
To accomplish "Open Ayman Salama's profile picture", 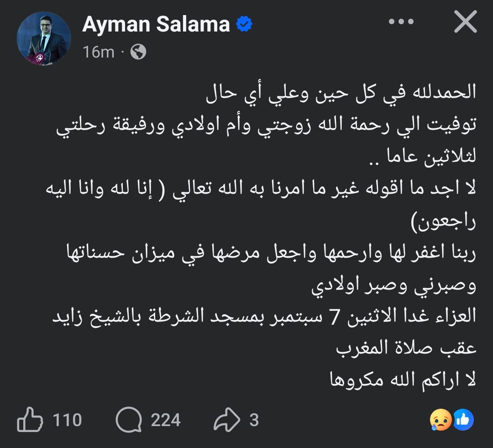I will click(x=44, y=39).
